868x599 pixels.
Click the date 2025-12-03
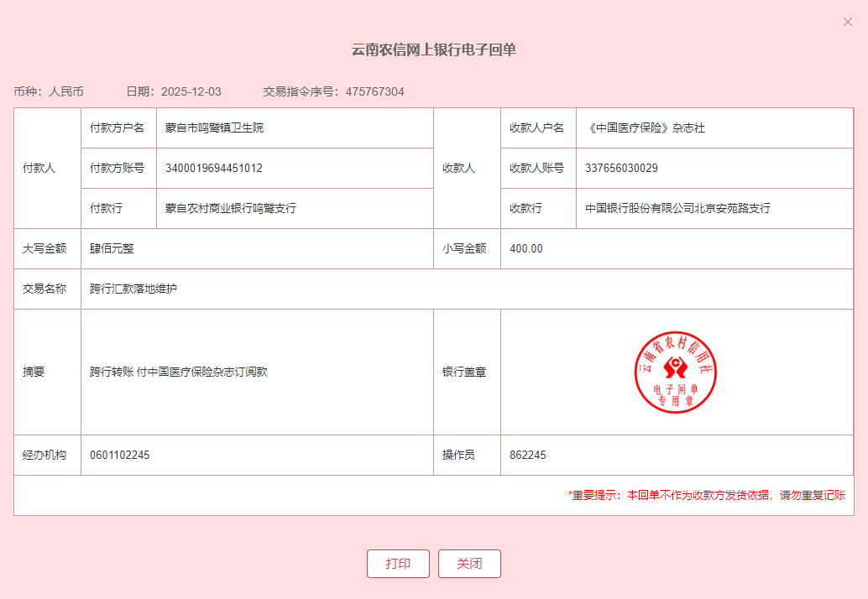pyautogui.click(x=191, y=91)
